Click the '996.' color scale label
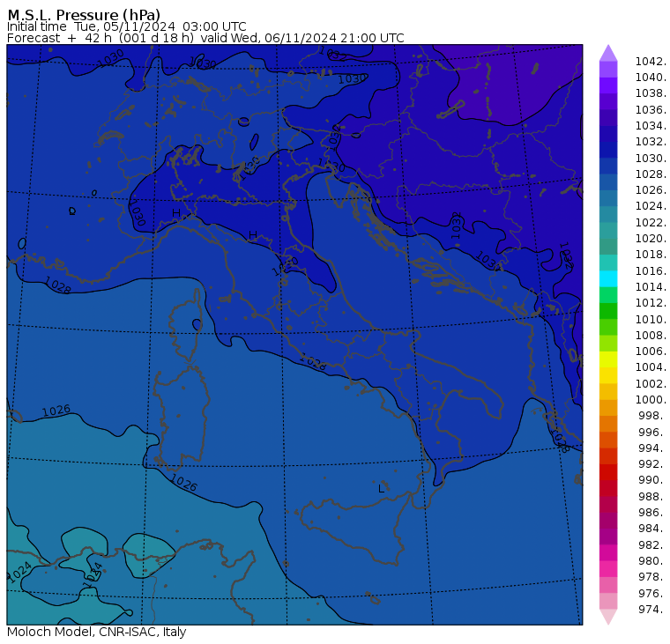Image resolution: width=670 pixels, height=644 pixels. pyautogui.click(x=652, y=433)
